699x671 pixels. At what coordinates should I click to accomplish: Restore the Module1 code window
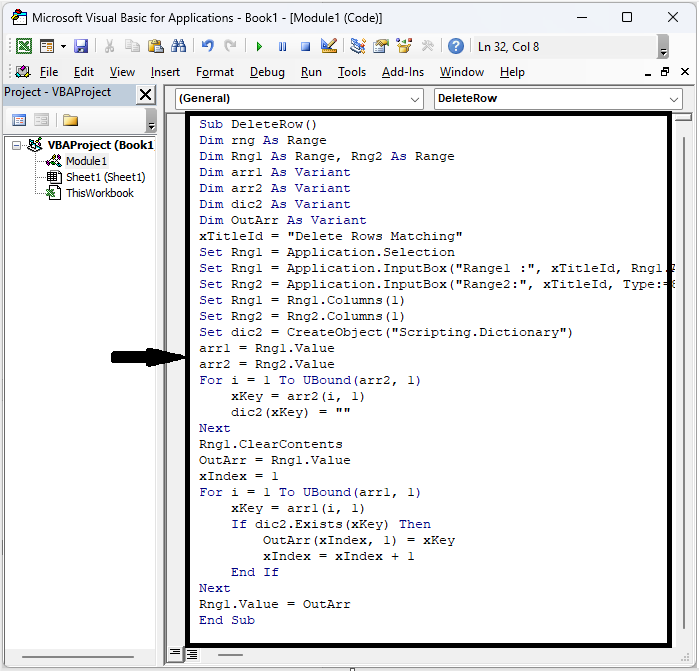pos(665,72)
